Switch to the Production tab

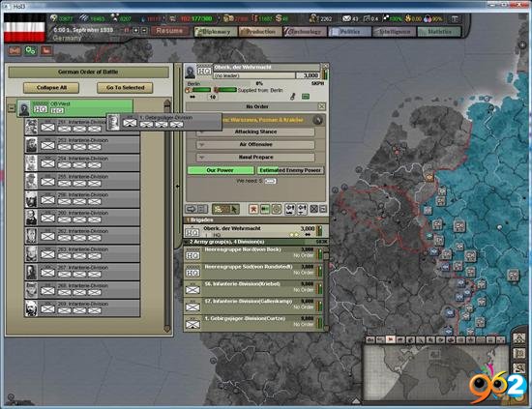260,32
